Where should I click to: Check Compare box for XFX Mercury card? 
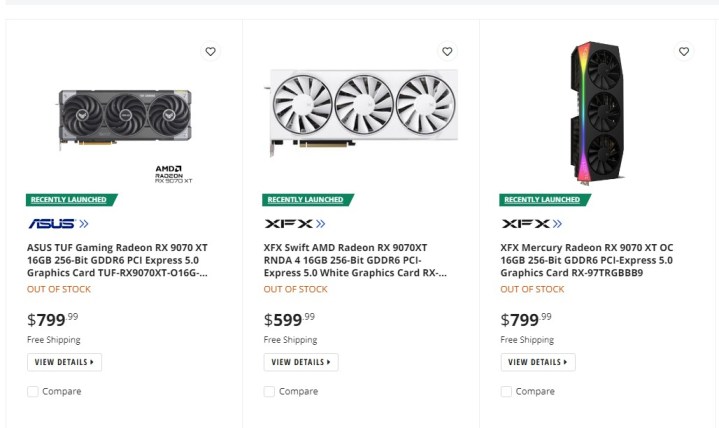pyautogui.click(x=506, y=392)
